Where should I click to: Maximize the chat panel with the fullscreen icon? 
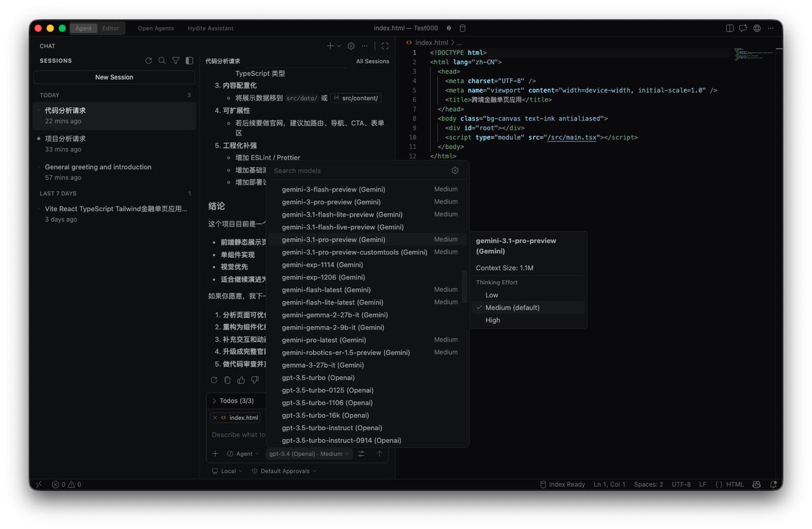coord(385,46)
